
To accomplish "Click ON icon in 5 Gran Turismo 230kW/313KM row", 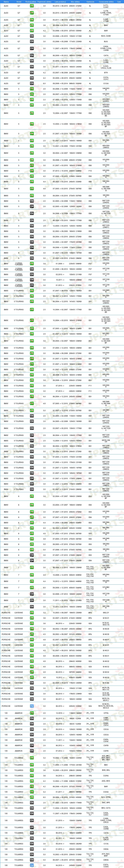I will point(32,285).
